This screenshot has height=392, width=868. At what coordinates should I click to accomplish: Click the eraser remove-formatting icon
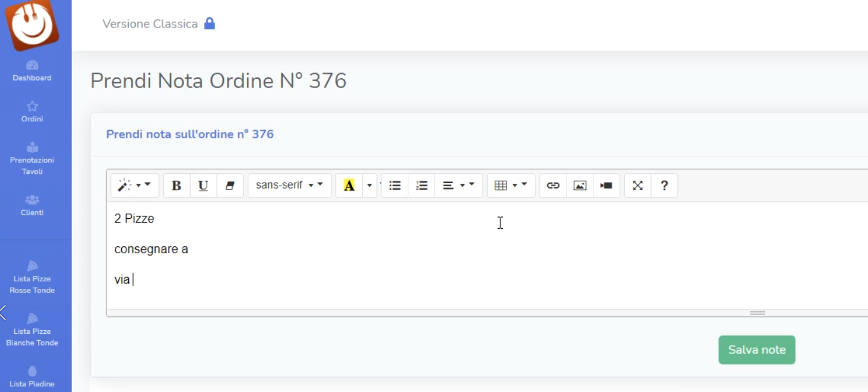click(x=230, y=186)
